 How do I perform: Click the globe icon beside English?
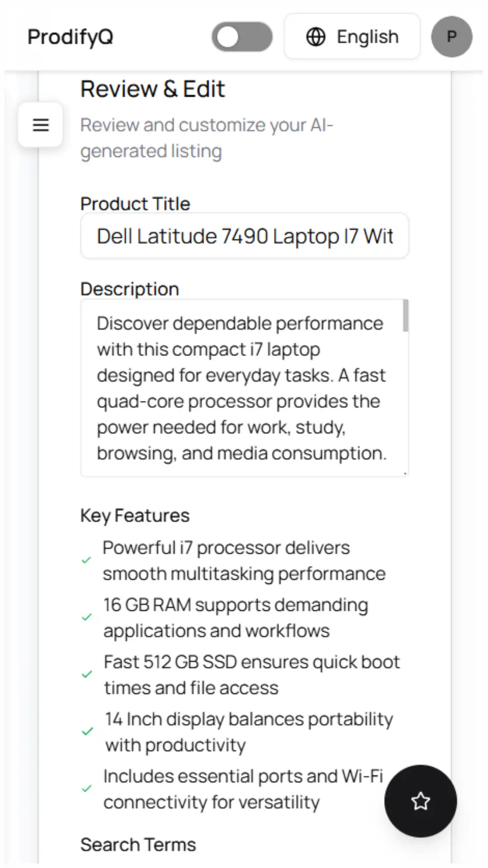[x=316, y=37]
